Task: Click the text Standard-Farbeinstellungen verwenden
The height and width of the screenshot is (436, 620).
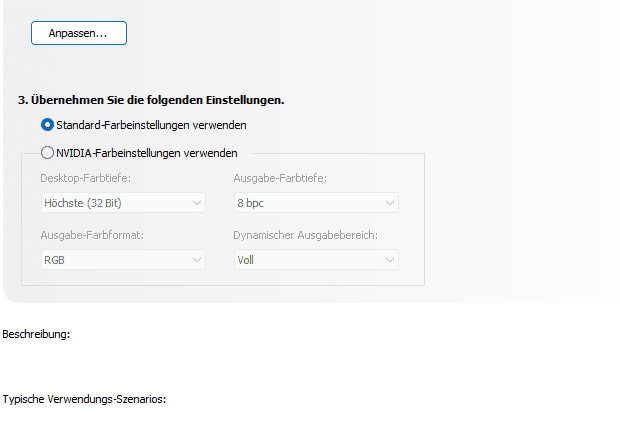Action: pyautogui.click(x=151, y=125)
